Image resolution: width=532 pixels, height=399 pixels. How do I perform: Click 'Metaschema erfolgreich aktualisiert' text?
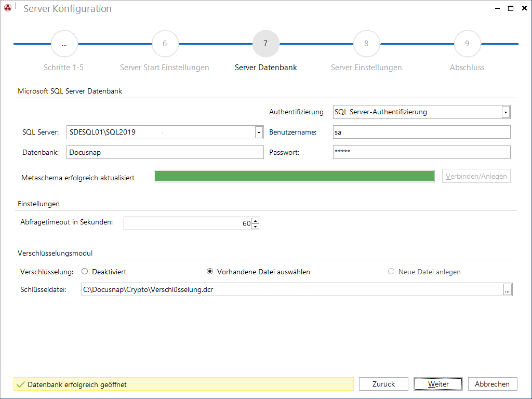coord(78,178)
